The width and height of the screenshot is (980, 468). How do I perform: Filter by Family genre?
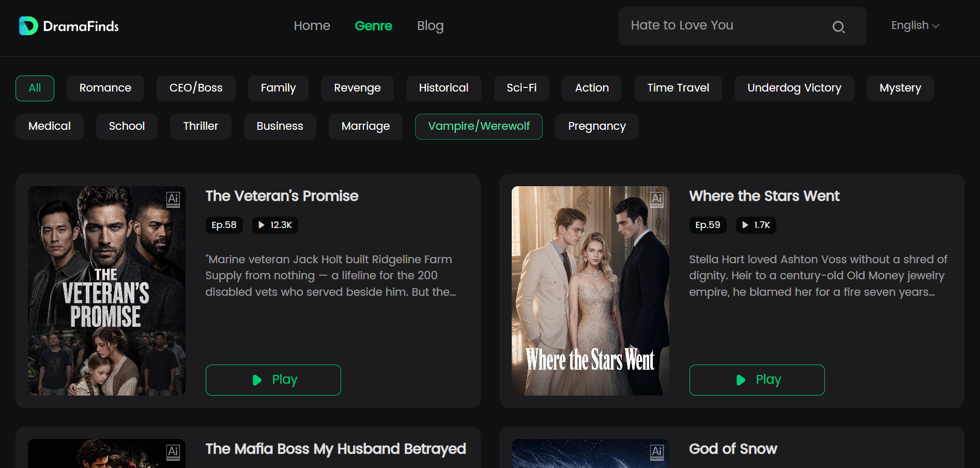pos(278,88)
